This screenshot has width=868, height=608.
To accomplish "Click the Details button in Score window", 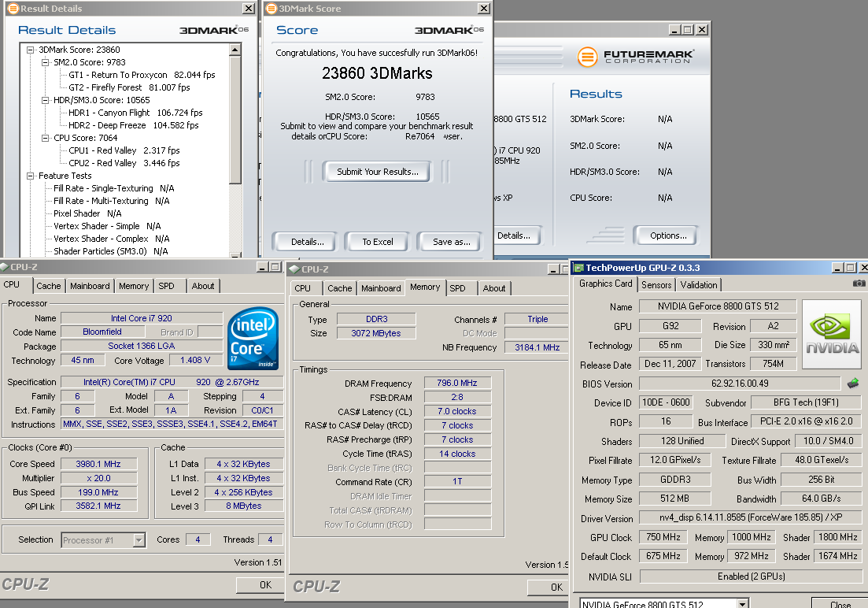I will point(307,242).
